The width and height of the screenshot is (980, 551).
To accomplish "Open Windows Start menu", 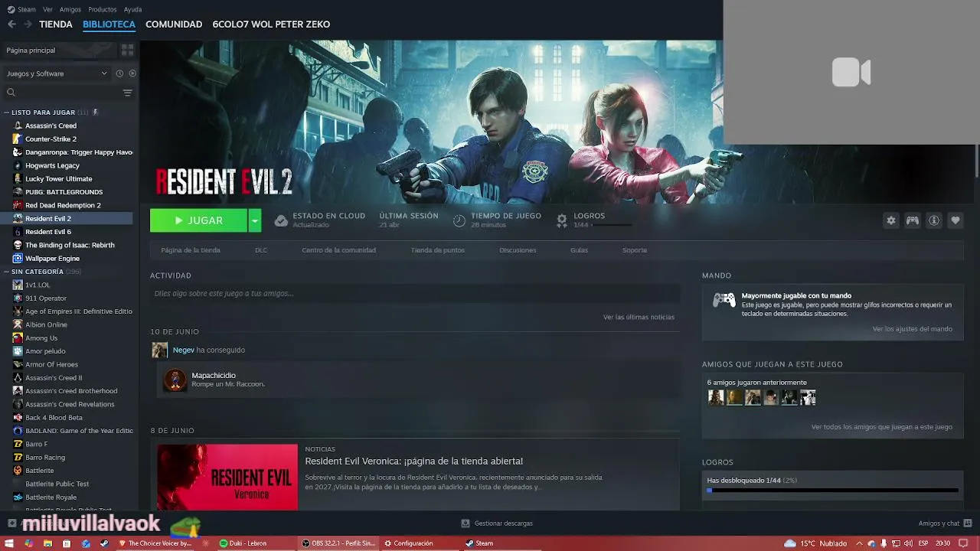I will [x=10, y=543].
